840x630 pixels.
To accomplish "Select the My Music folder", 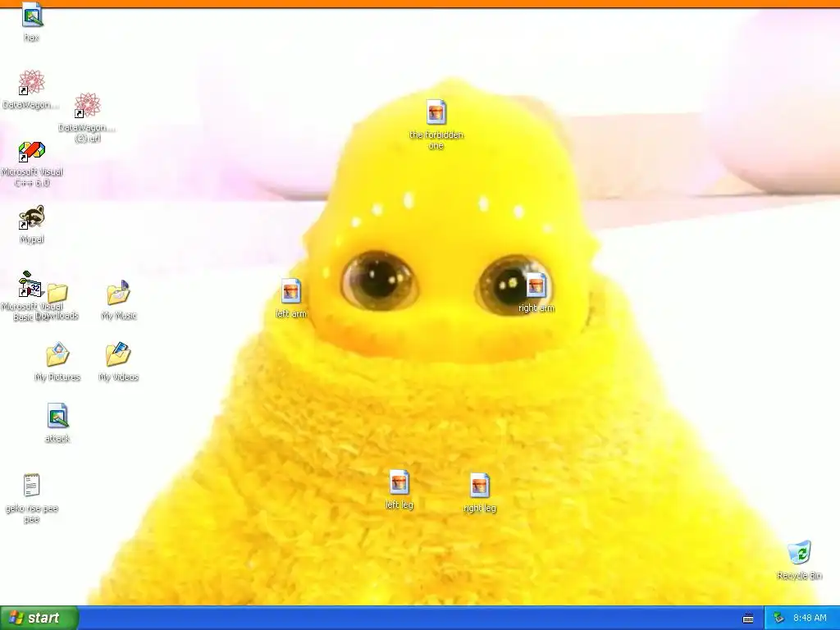I will (118, 293).
